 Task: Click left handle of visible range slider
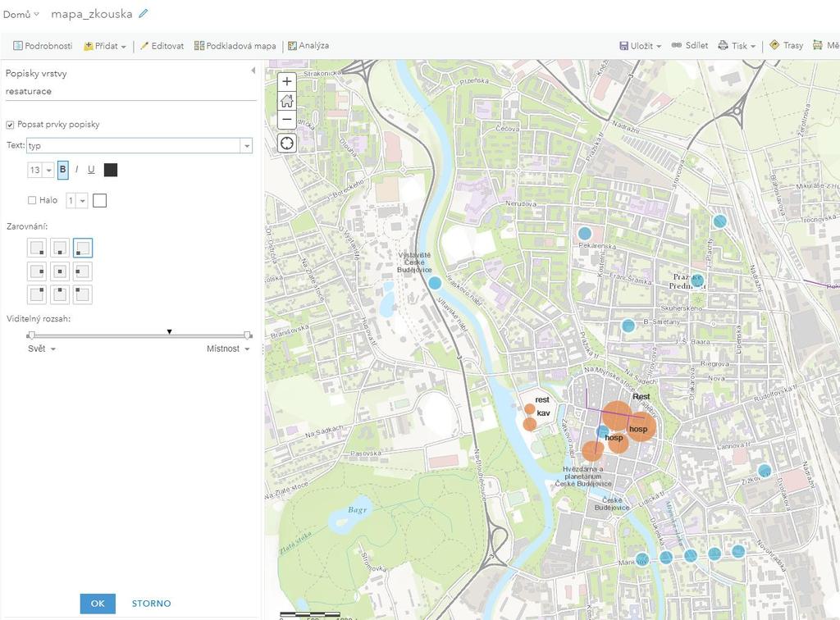(32, 335)
